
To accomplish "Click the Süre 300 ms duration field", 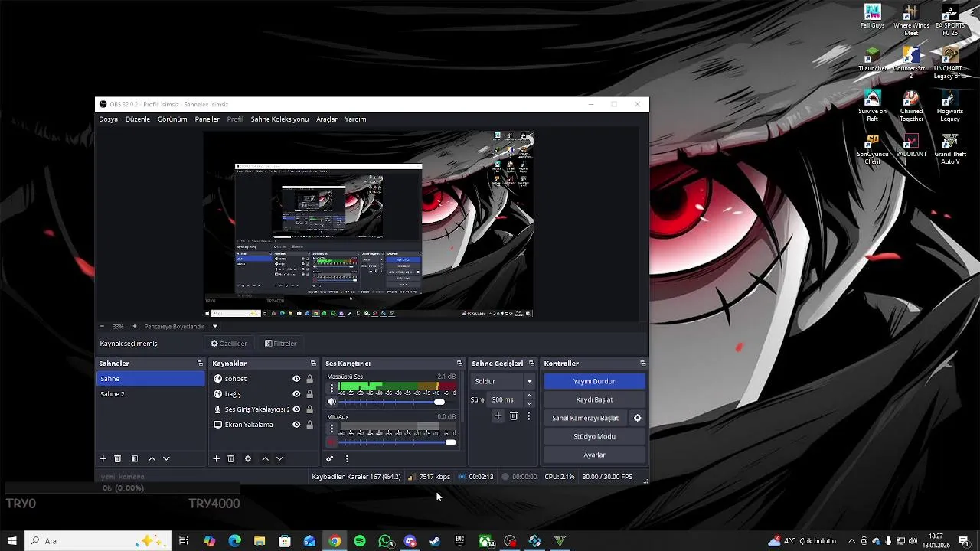I will (505, 399).
